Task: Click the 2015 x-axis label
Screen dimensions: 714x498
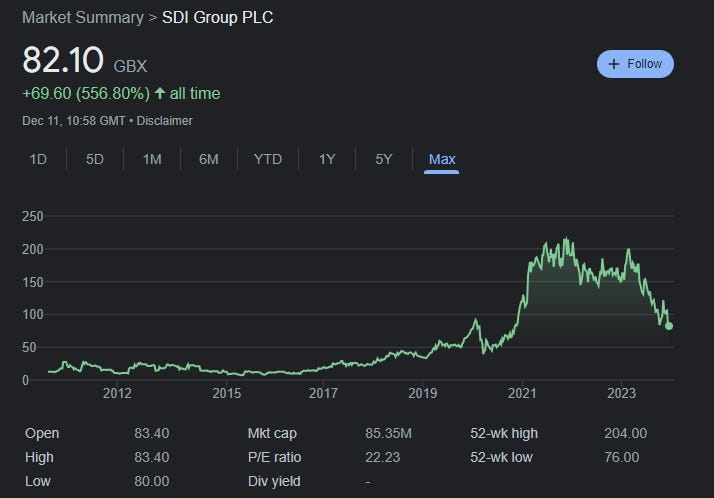Action: click(x=227, y=393)
